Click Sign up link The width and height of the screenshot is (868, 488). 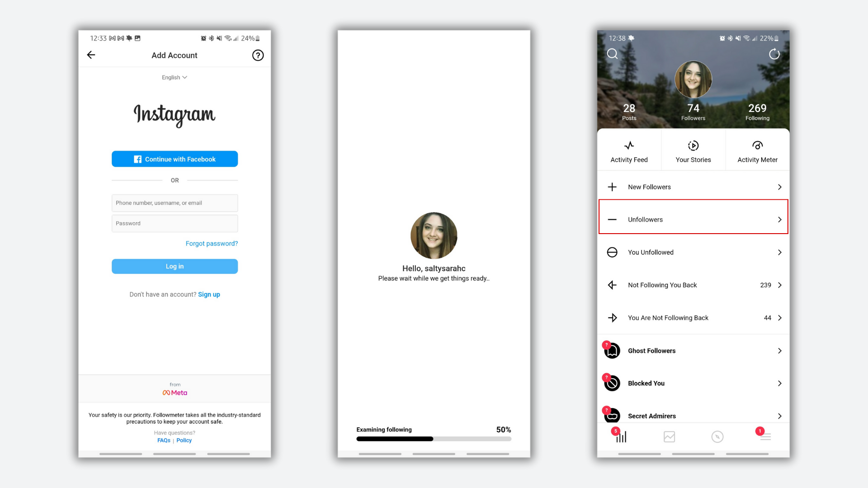(x=209, y=294)
